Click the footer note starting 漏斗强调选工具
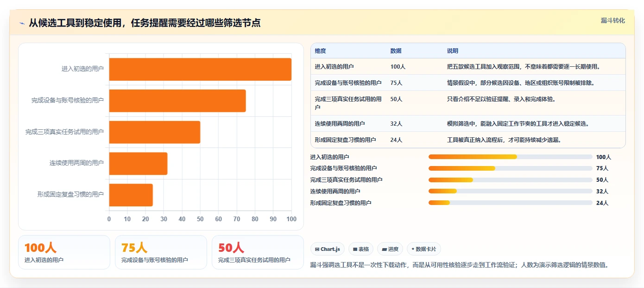The image size is (644, 288). coord(459,265)
